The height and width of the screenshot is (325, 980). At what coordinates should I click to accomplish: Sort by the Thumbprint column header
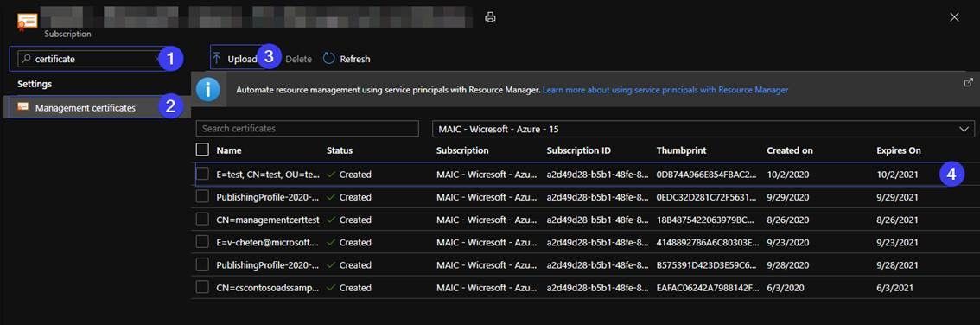coord(681,150)
